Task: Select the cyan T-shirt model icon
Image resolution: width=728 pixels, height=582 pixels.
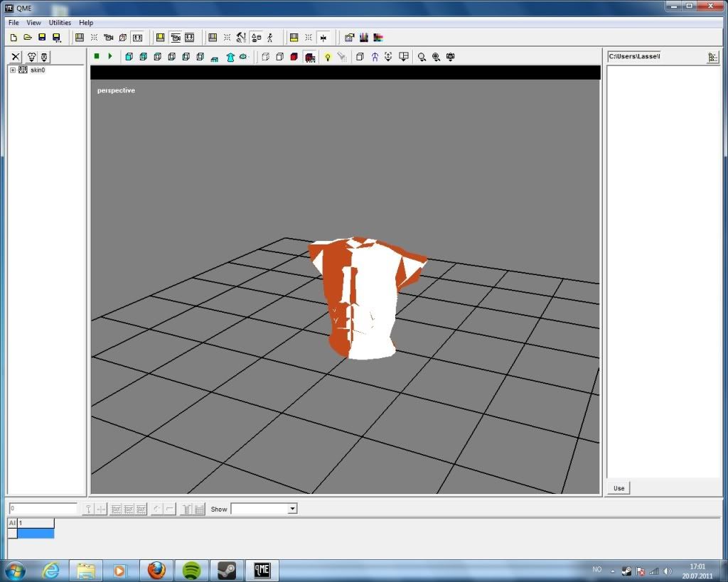Action: coord(230,57)
